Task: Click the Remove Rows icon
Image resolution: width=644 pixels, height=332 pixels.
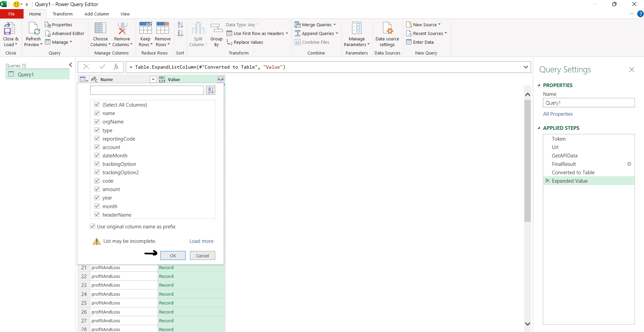Action: [163, 28]
